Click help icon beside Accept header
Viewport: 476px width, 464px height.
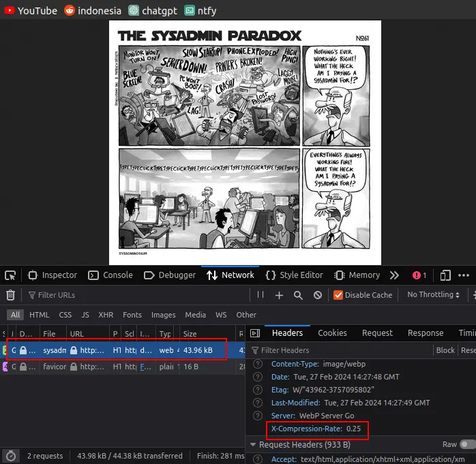click(x=257, y=459)
